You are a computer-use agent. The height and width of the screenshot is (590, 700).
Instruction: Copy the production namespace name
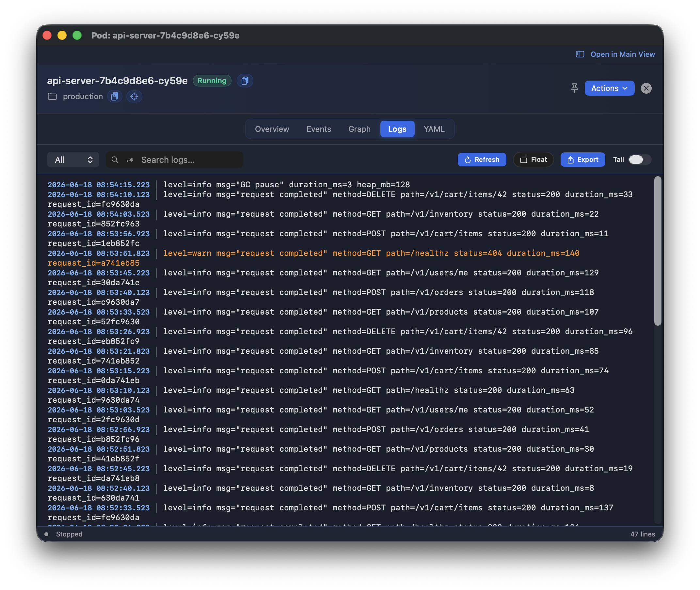pos(115,97)
